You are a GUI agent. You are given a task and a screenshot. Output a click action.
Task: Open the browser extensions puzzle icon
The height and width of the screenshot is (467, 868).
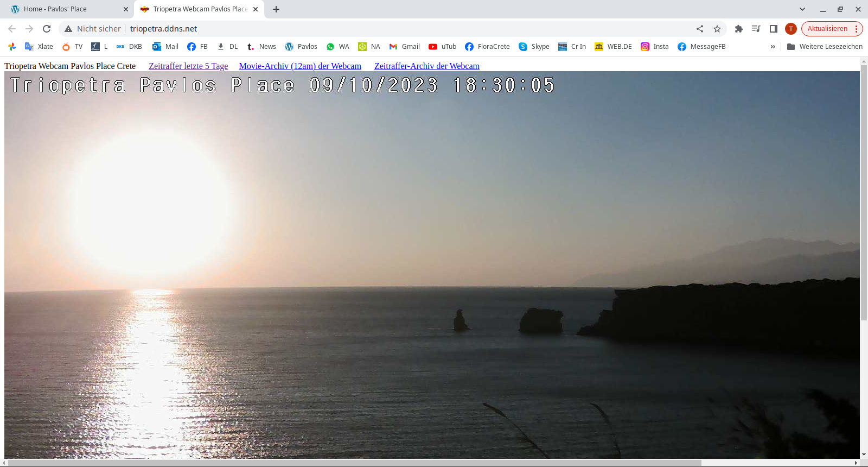tap(738, 29)
